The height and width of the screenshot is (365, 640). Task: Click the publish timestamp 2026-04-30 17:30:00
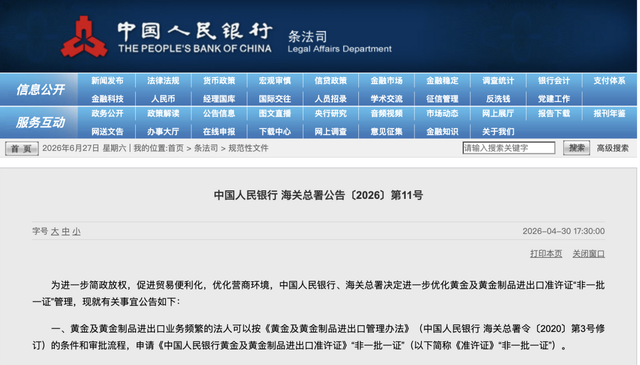tap(564, 231)
